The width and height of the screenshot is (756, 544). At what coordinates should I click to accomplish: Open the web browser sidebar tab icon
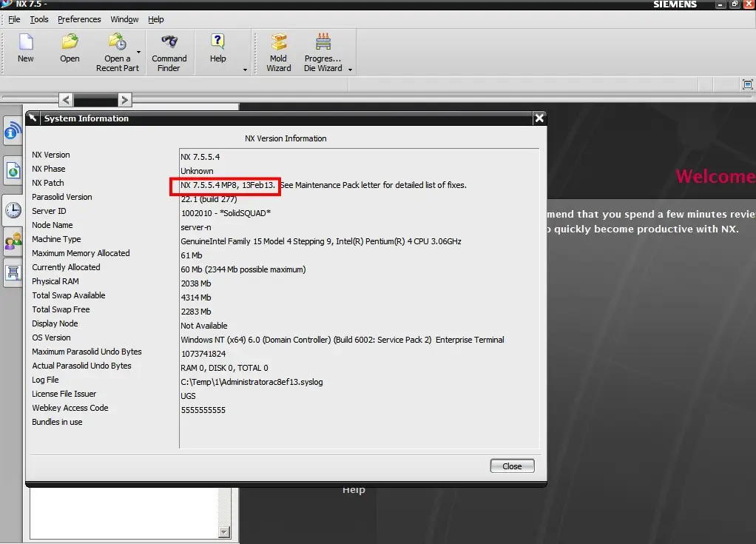coord(13,170)
